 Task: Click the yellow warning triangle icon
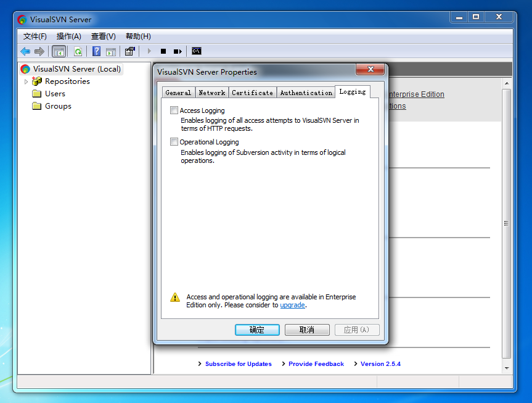[x=175, y=297]
